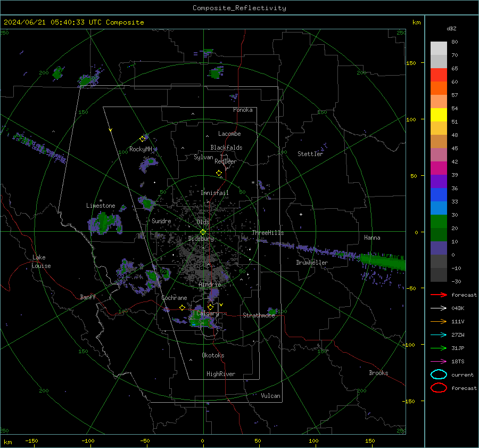This screenshot has width=479, height=448.
Task: Click the red forecast arrow in legend
Action: pos(439,295)
